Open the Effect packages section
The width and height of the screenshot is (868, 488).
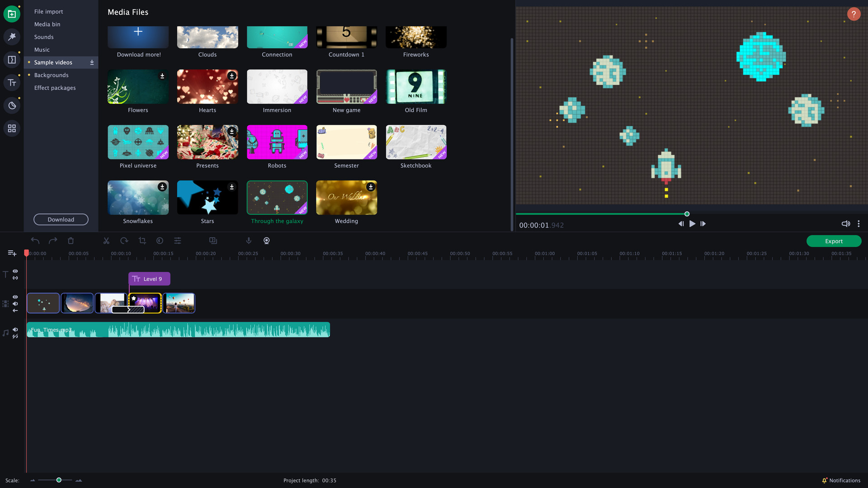(x=55, y=88)
